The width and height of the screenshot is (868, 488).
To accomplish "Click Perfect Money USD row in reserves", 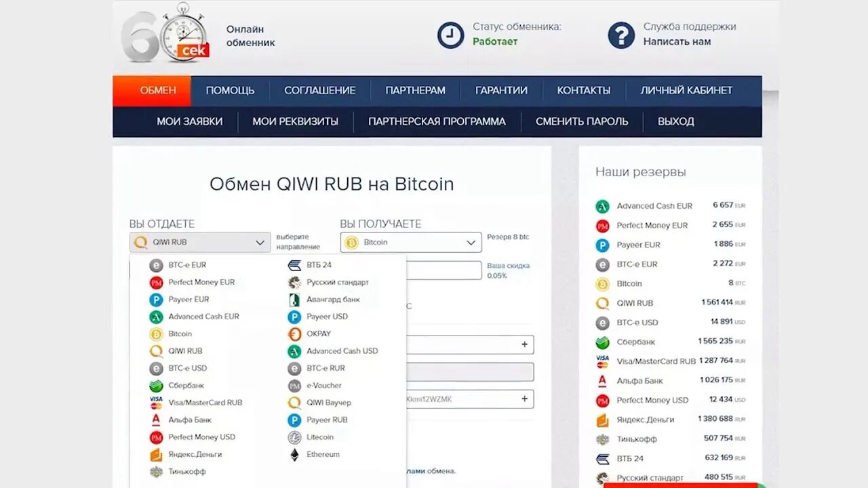I will pos(671,401).
